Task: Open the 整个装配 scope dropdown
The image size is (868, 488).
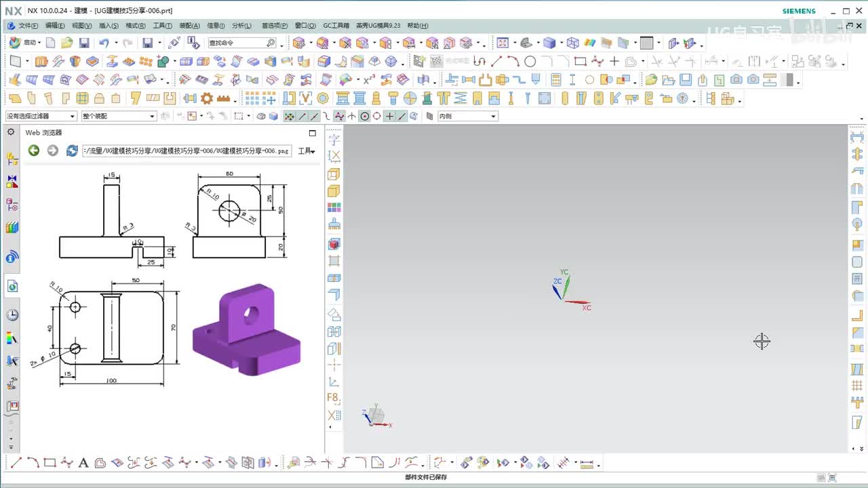Action: tap(119, 116)
